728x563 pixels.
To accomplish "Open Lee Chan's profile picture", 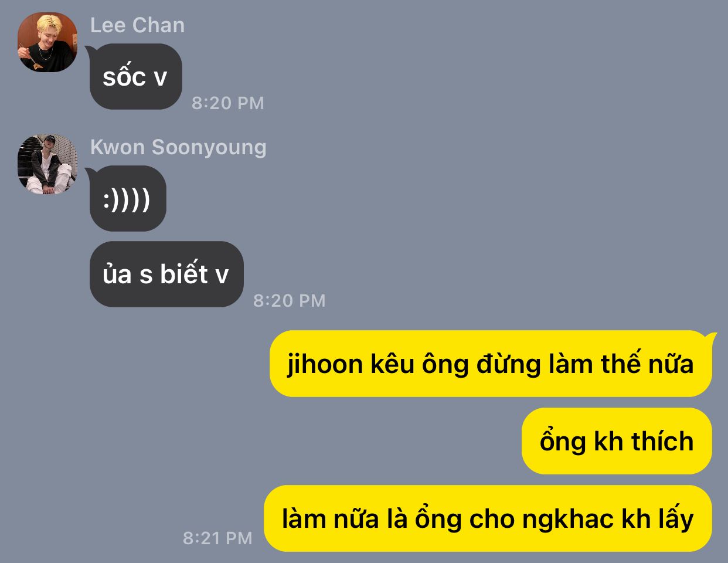I will point(47,42).
